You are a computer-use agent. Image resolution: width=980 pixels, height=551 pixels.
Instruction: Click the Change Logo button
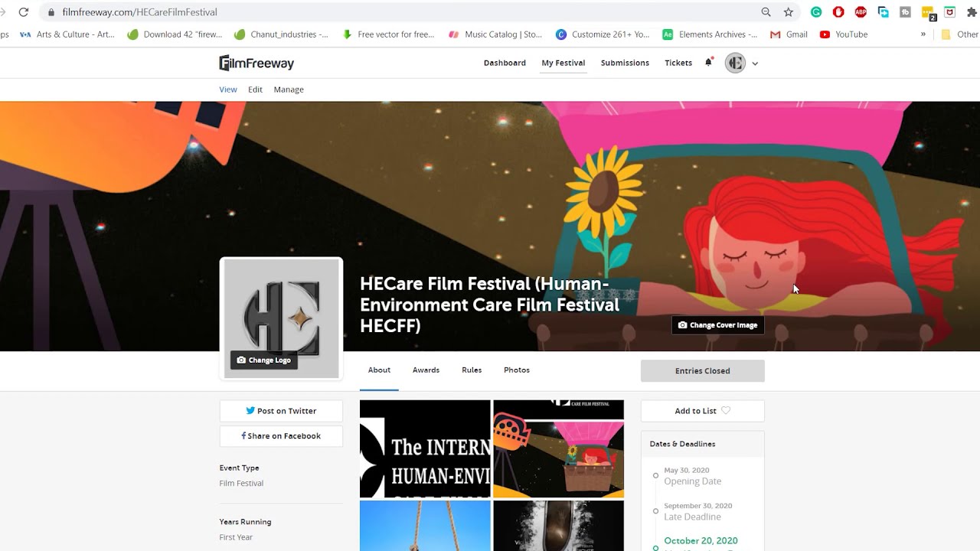(264, 360)
